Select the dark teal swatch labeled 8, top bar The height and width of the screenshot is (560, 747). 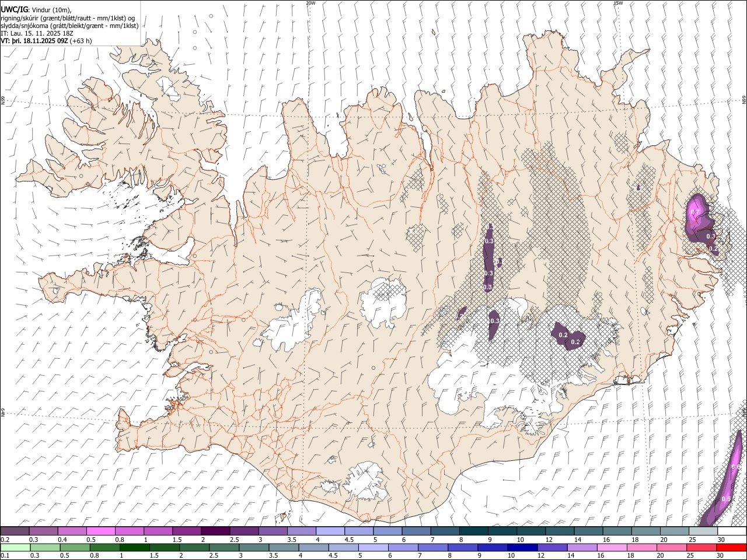tap(473, 531)
